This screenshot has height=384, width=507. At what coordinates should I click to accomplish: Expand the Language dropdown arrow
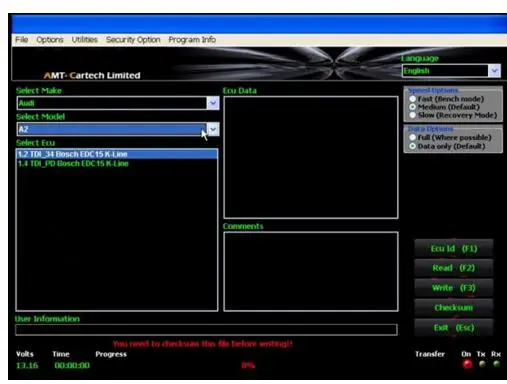[x=494, y=71]
